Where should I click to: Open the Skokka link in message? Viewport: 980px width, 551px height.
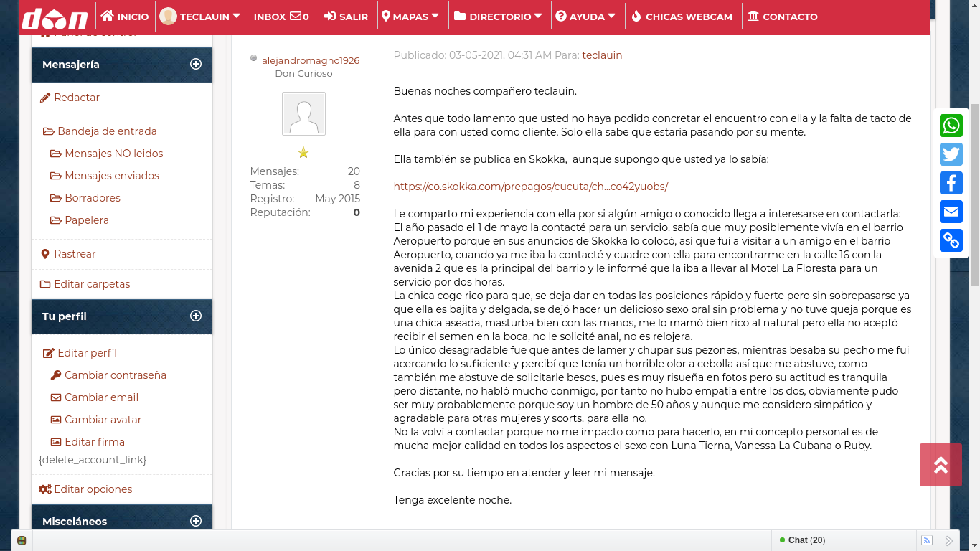(x=530, y=187)
